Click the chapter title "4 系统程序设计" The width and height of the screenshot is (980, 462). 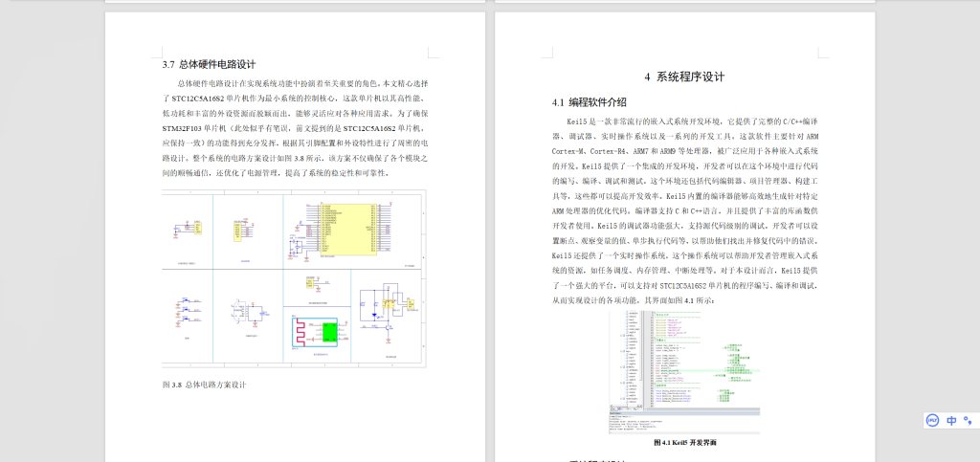684,77
